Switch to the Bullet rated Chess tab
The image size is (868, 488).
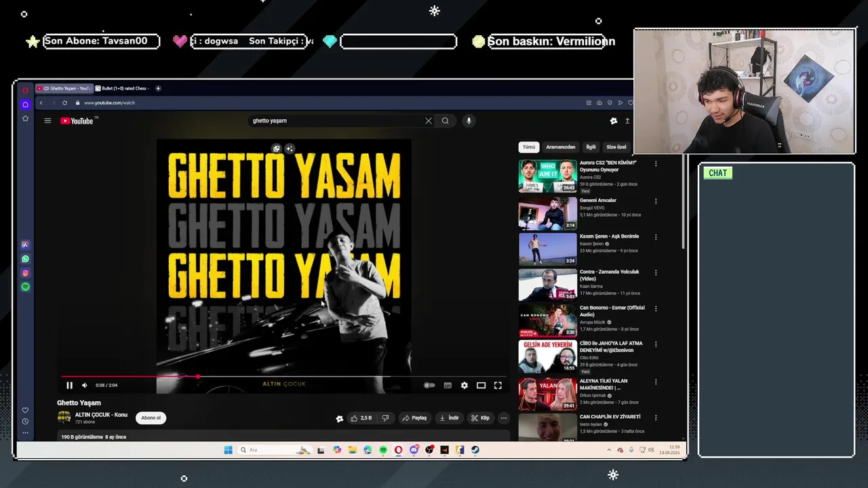click(x=122, y=88)
